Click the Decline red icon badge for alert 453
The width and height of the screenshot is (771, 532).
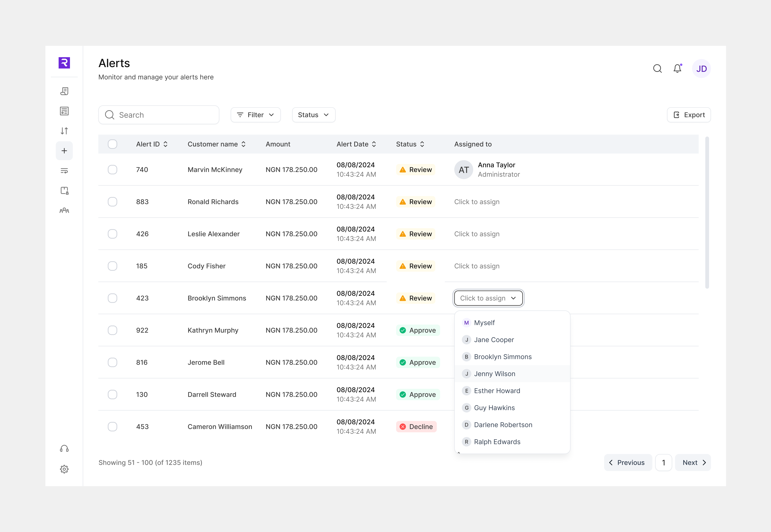[416, 427]
